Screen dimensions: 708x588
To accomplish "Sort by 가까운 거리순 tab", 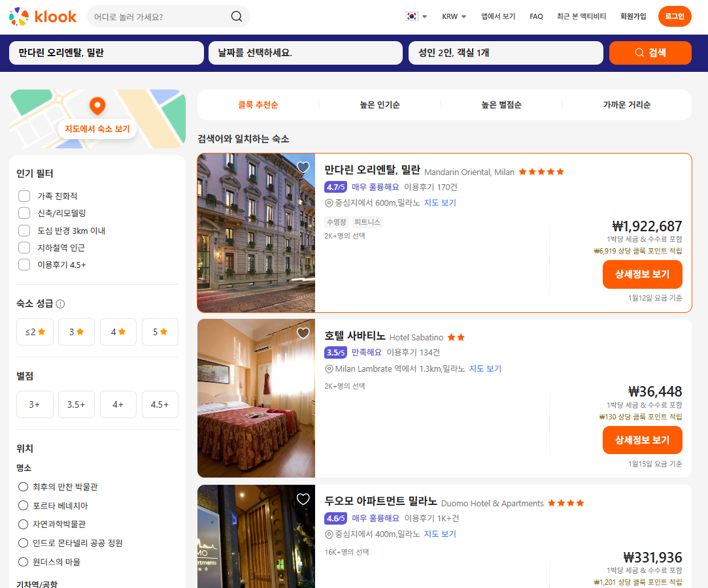I will pos(627,105).
